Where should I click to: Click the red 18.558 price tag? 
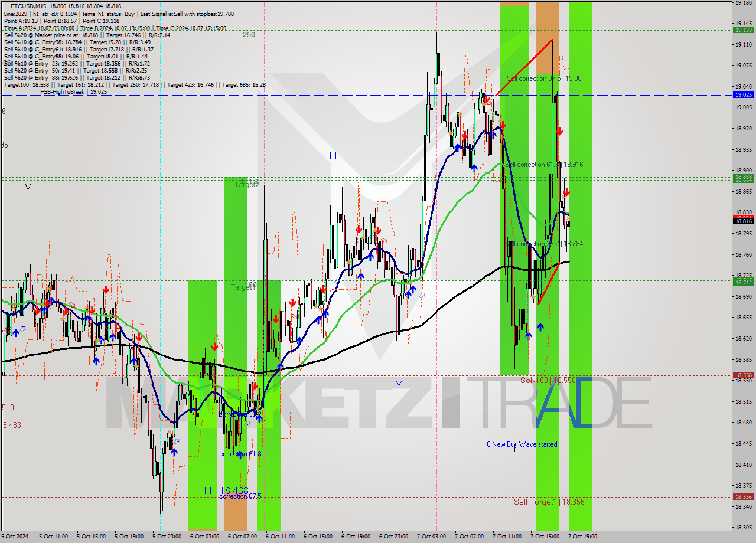(x=743, y=375)
